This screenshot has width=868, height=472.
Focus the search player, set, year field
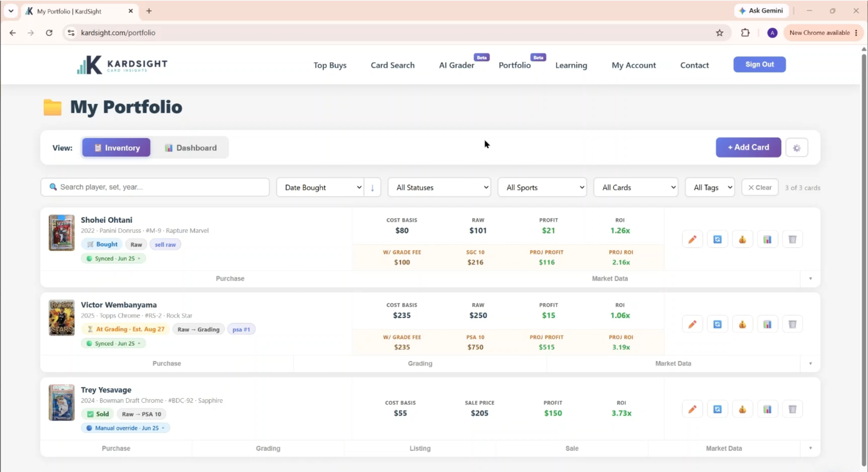point(155,187)
